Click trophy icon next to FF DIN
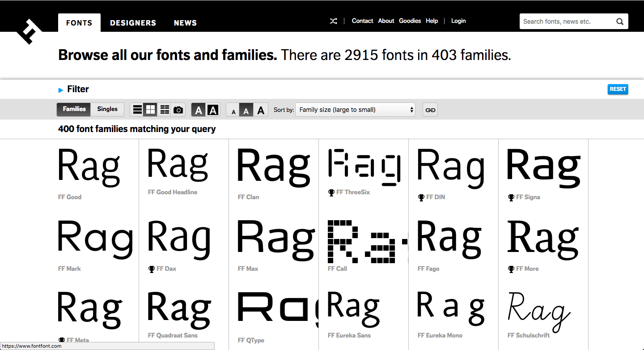Screen dimensions: 644x350 click(x=421, y=197)
